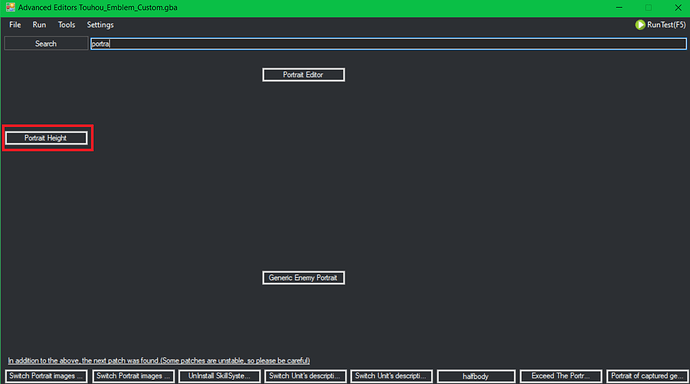This screenshot has width=690, height=384.
Task: Click the 'In addition to the above' patch notice
Action: pos(159,361)
